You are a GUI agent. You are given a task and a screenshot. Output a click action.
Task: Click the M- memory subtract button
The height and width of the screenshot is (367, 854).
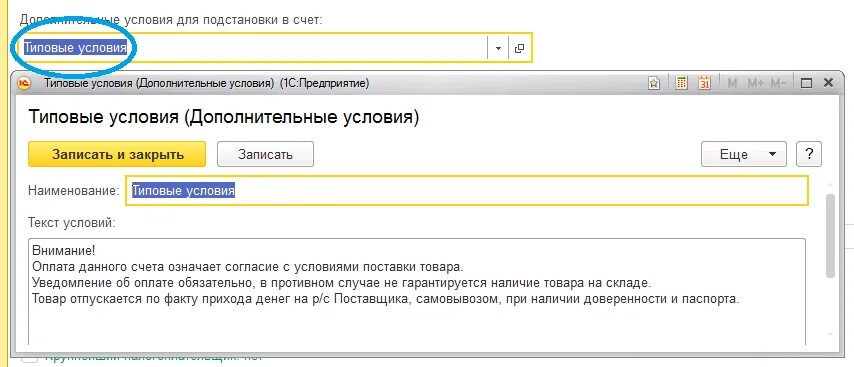click(779, 83)
